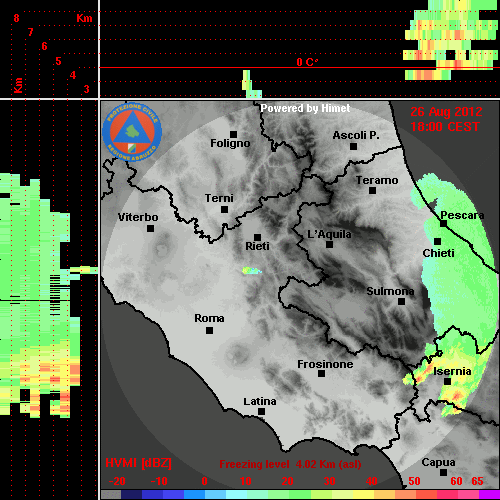Click the '50' dBZ scale value
The image size is (500, 500).
point(414,481)
